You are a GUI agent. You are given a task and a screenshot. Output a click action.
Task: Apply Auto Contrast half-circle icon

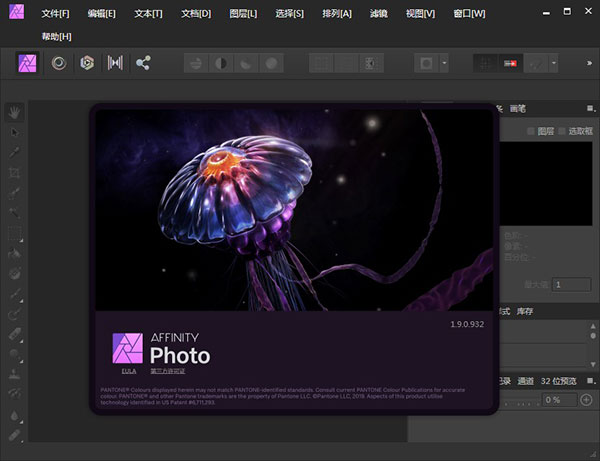221,63
